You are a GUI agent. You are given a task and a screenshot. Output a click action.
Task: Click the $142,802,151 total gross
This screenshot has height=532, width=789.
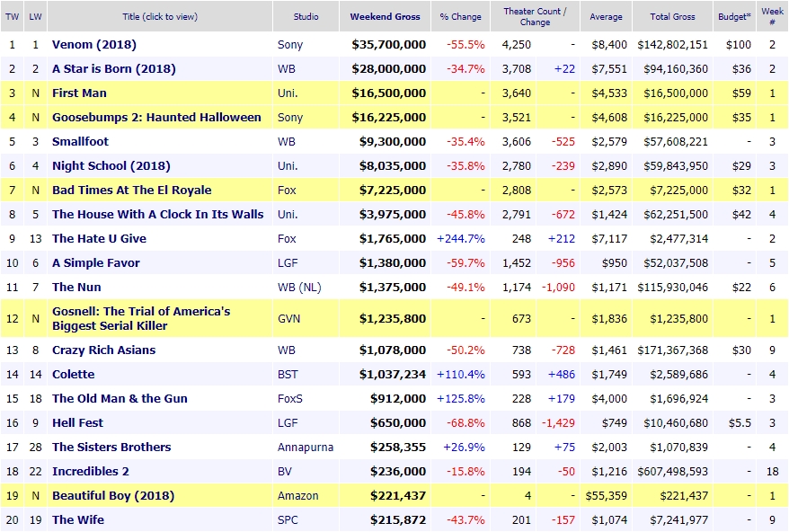point(673,45)
